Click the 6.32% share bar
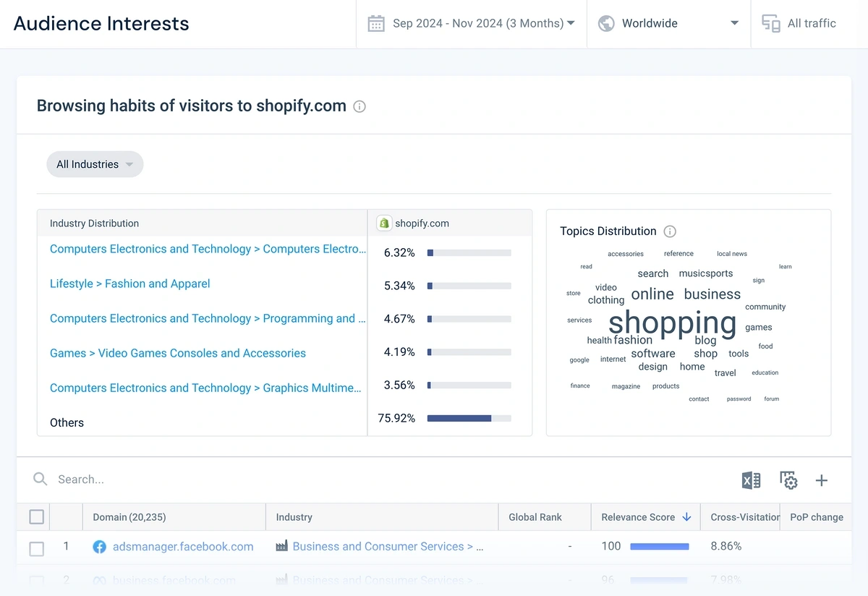This screenshot has width=868, height=596. click(469, 253)
